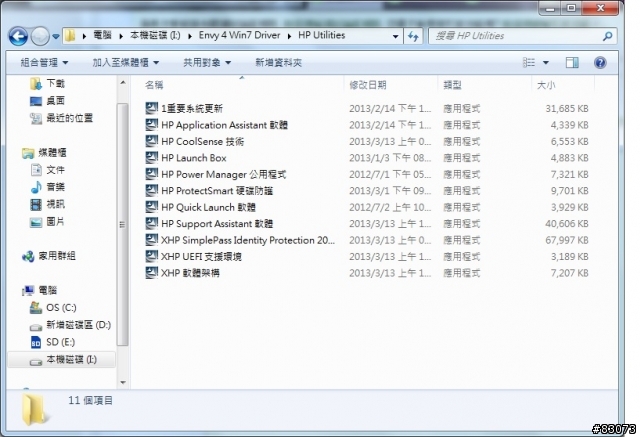Click the folder icon in address bar
The height and width of the screenshot is (437, 640).
[70, 36]
